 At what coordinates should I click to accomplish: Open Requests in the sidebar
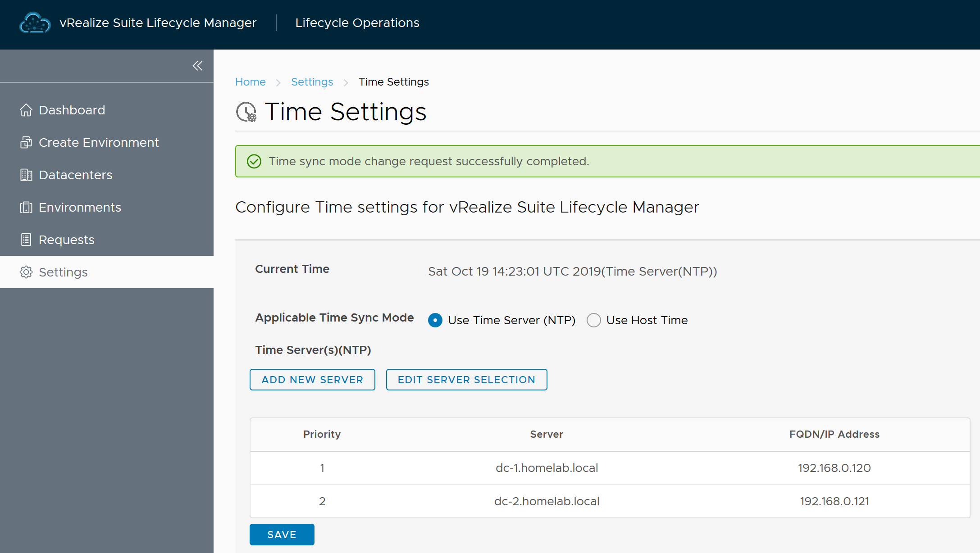107,240
